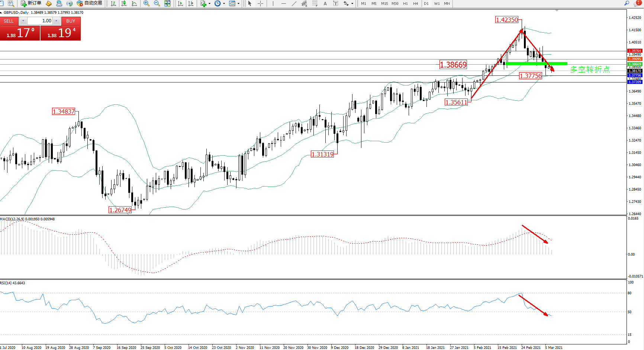The height and width of the screenshot is (350, 644).
Task: Switch chart to candlestick mode
Action: click(x=124, y=3)
